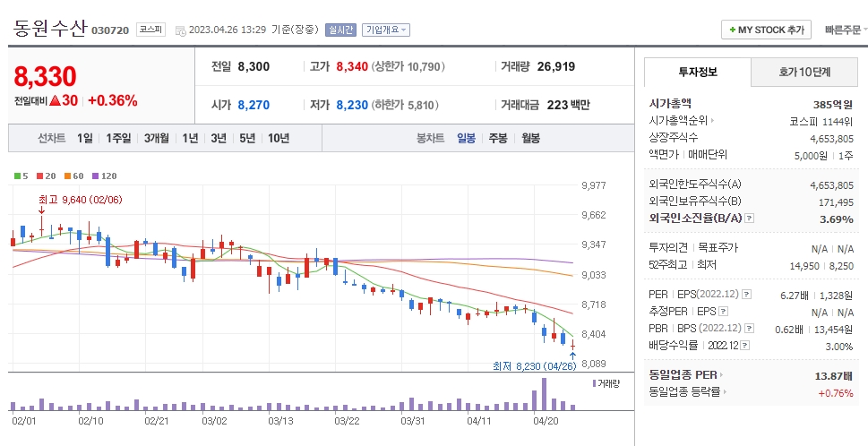Select the 1일 line chart period

(x=85, y=138)
